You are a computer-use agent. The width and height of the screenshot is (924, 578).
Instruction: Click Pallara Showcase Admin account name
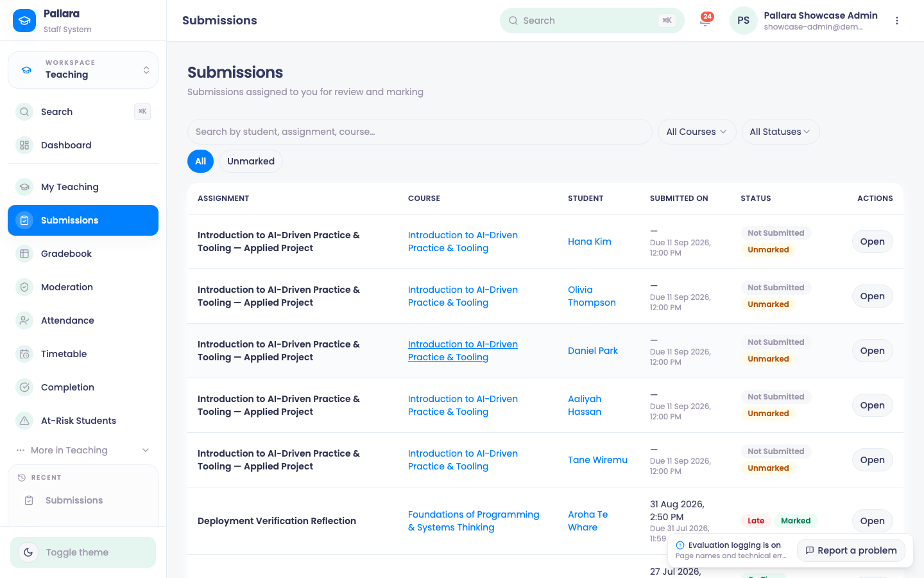coord(821,15)
